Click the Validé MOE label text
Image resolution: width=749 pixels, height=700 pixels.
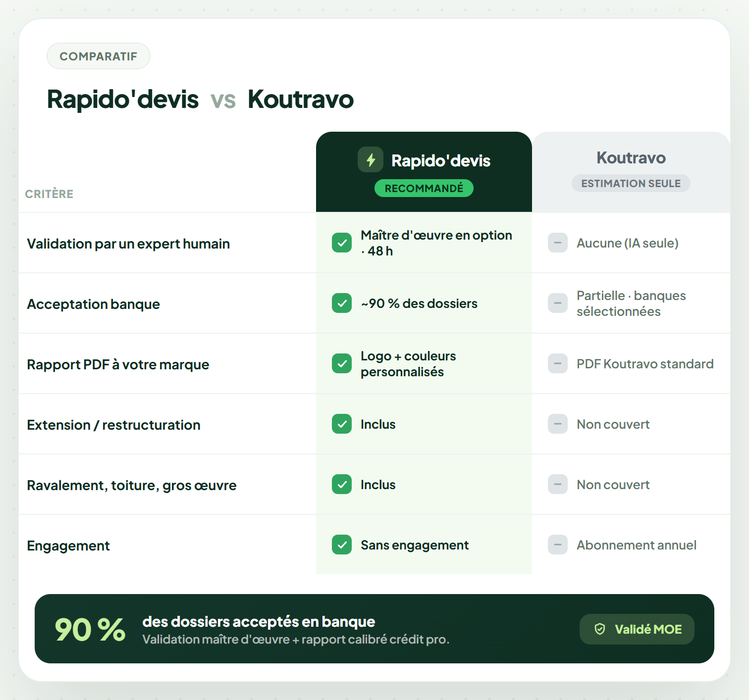tap(648, 629)
